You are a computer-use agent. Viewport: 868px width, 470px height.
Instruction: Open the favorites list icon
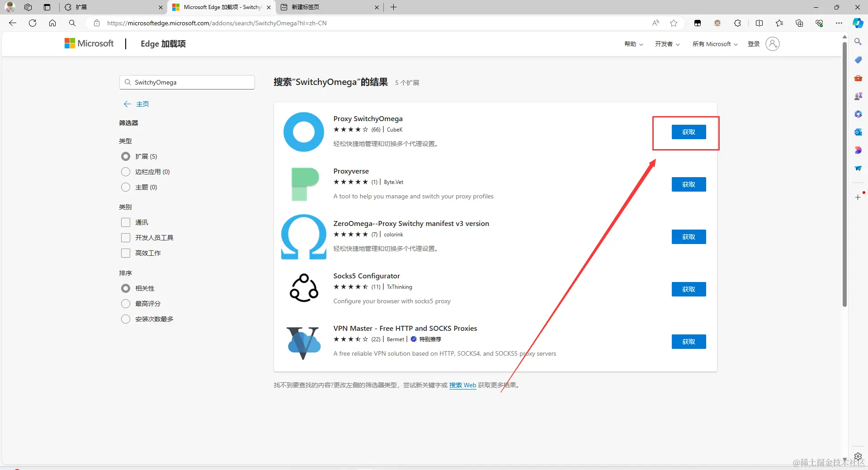pos(779,23)
